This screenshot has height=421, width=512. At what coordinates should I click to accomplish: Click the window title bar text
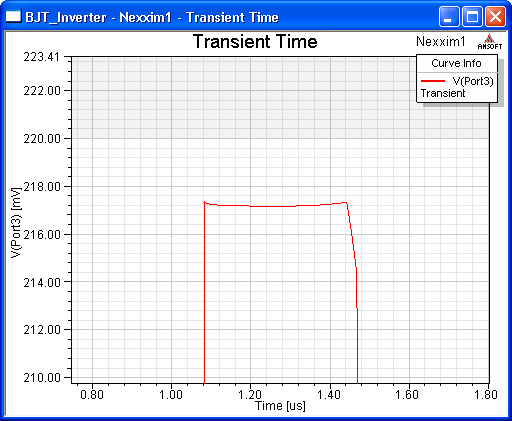(152, 17)
